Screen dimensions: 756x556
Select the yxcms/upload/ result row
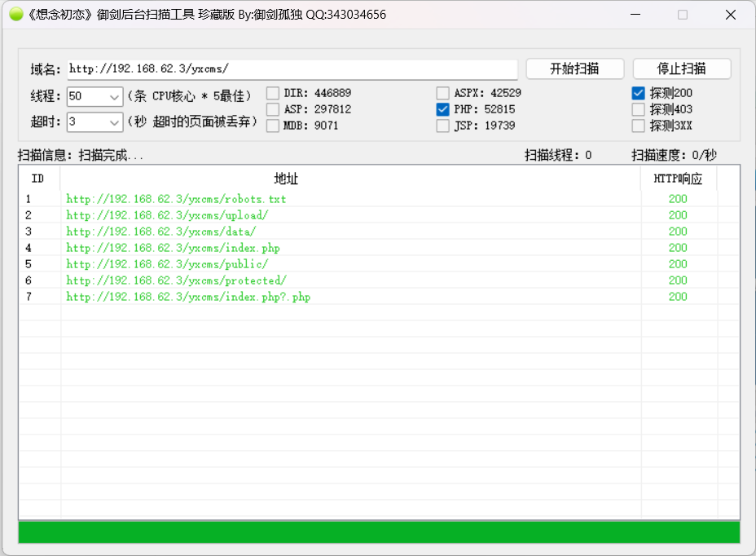(379, 215)
